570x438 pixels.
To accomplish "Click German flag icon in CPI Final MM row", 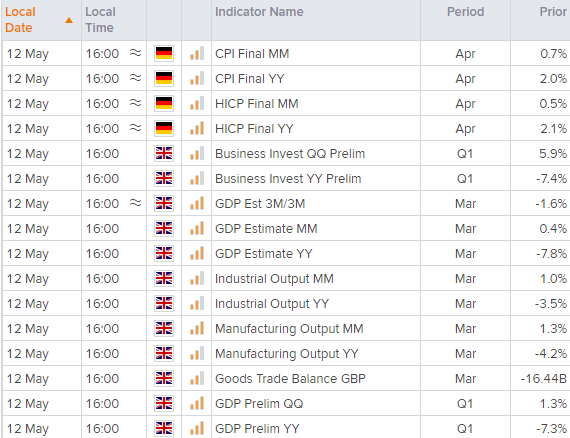I will (164, 53).
